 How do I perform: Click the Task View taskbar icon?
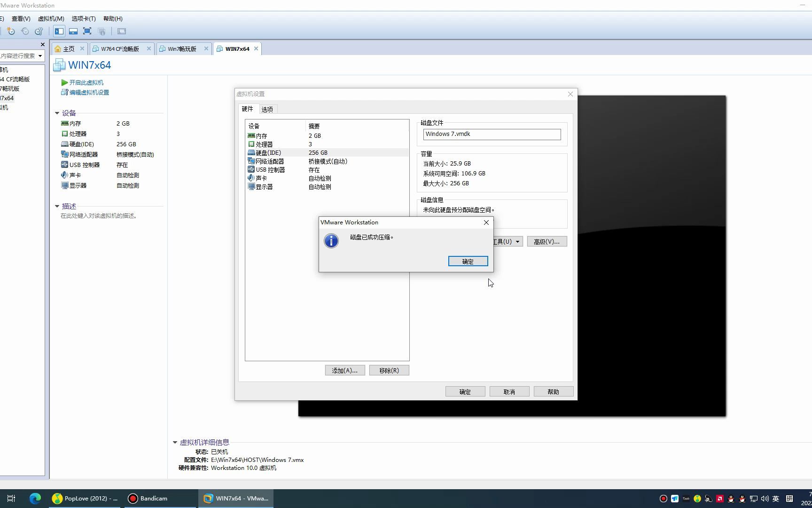[11, 499]
